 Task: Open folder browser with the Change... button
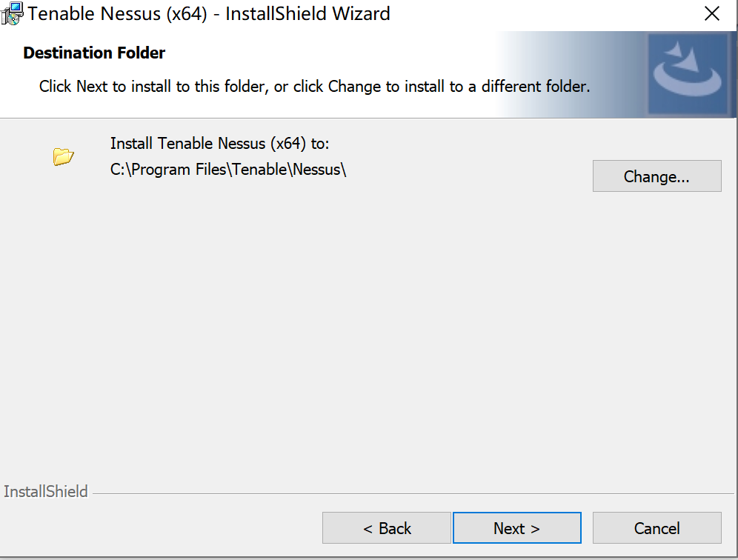[656, 176]
